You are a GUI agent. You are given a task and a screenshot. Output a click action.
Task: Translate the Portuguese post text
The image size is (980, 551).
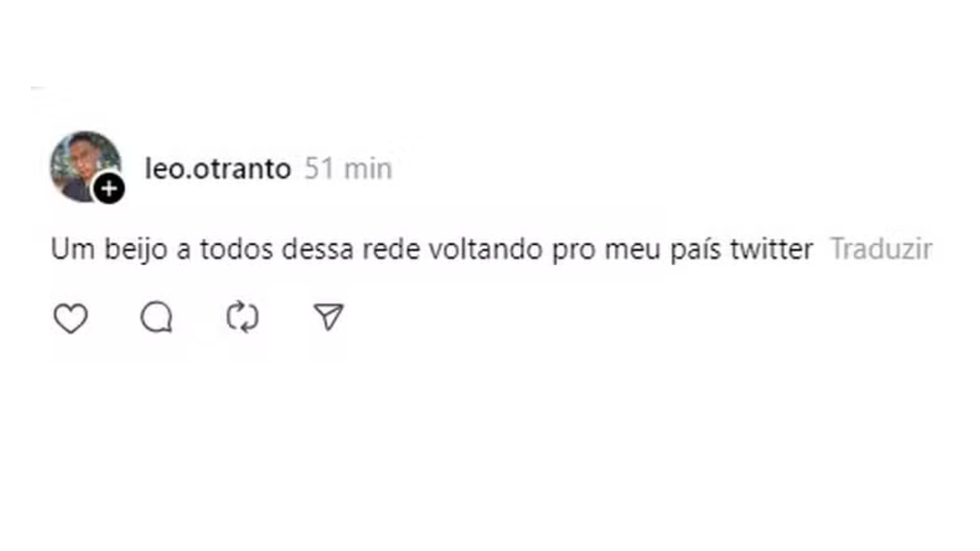tap(880, 250)
